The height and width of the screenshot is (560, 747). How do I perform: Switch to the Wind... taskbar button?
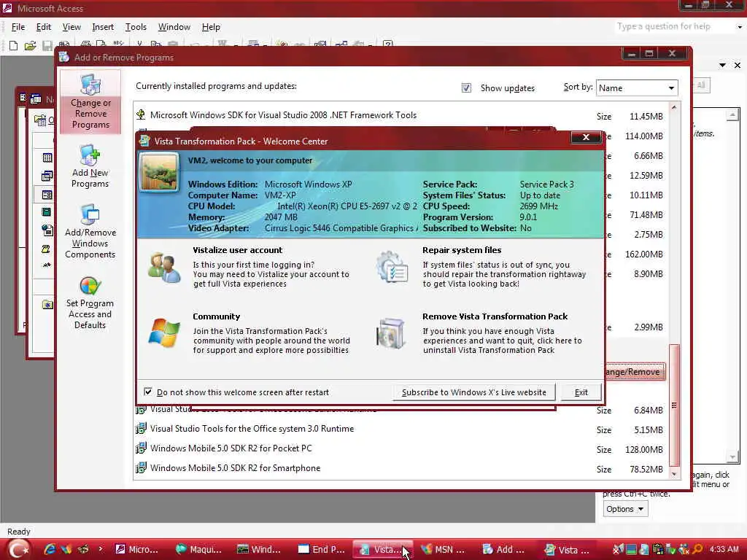tap(259, 550)
